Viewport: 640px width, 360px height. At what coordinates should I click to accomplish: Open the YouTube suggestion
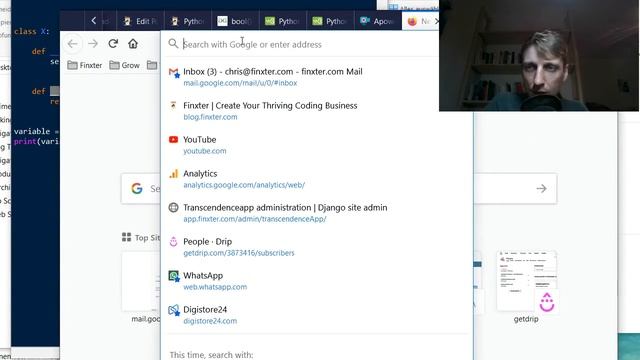coord(200,140)
